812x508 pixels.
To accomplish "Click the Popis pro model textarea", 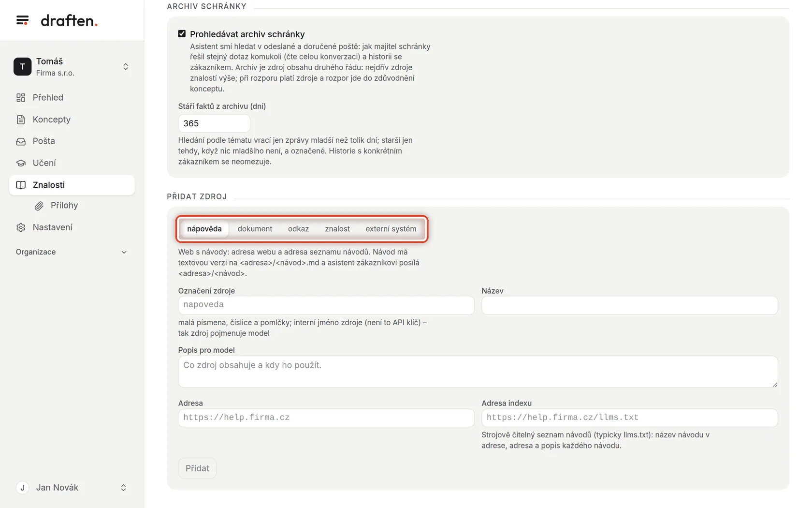I will [478, 372].
